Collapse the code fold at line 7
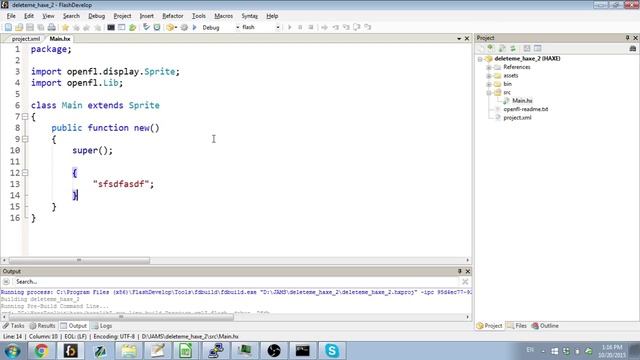Viewport: 640px width, 360px height. point(25,117)
